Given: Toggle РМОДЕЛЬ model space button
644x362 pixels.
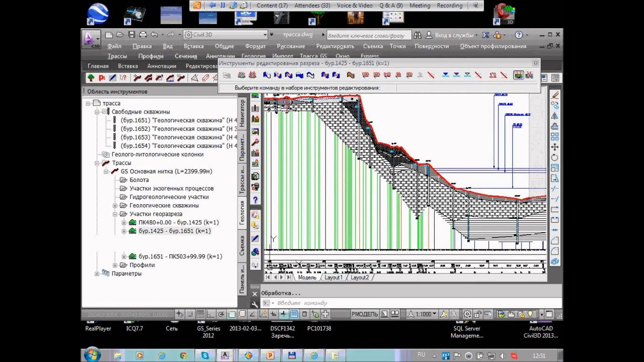Looking at the screenshot, I should point(364,314).
